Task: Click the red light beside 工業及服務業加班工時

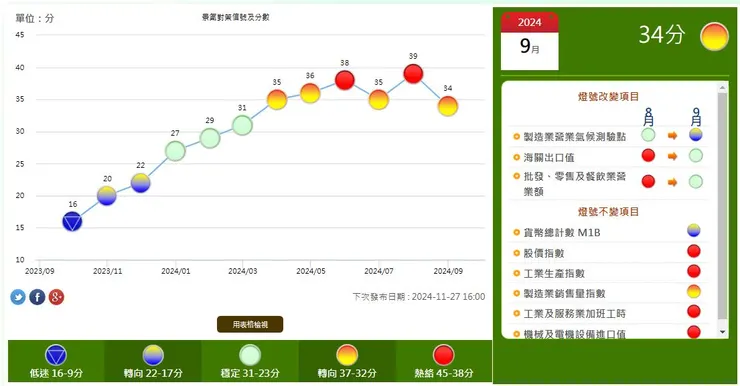Action: [694, 311]
